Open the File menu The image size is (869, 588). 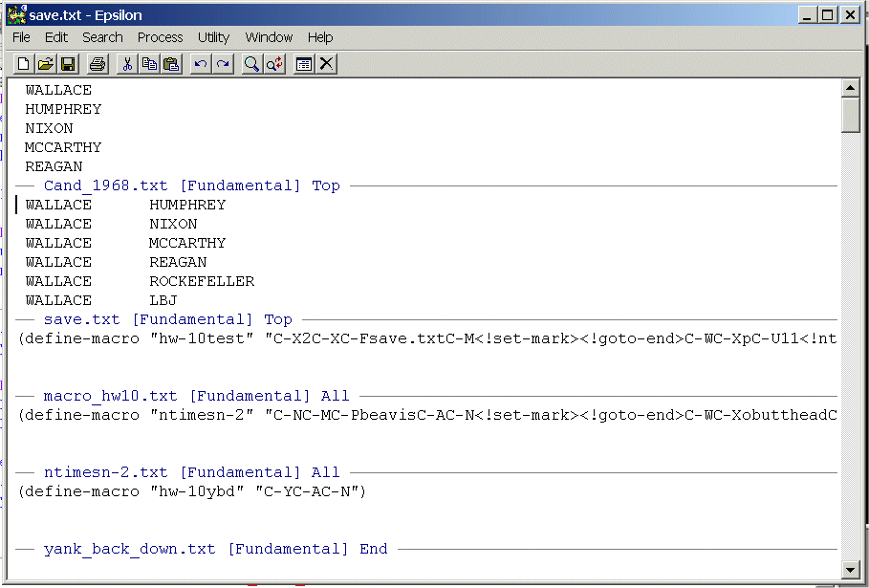(21, 37)
